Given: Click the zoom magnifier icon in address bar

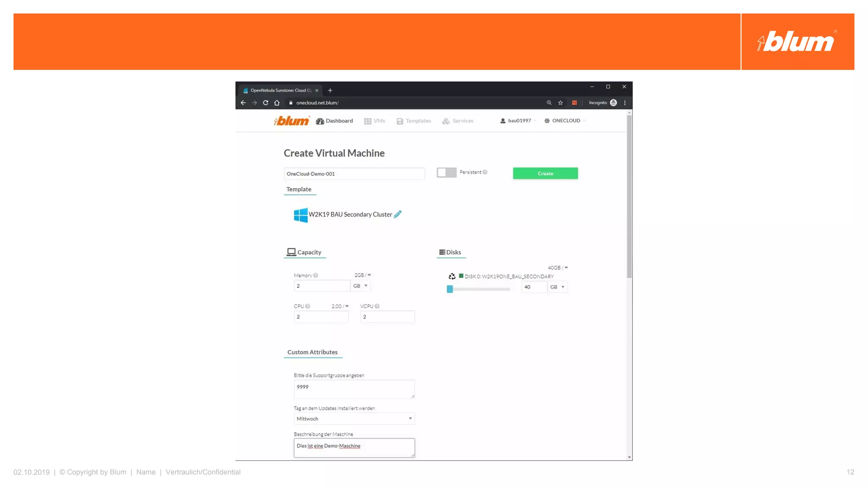Looking at the screenshot, I should click(549, 103).
